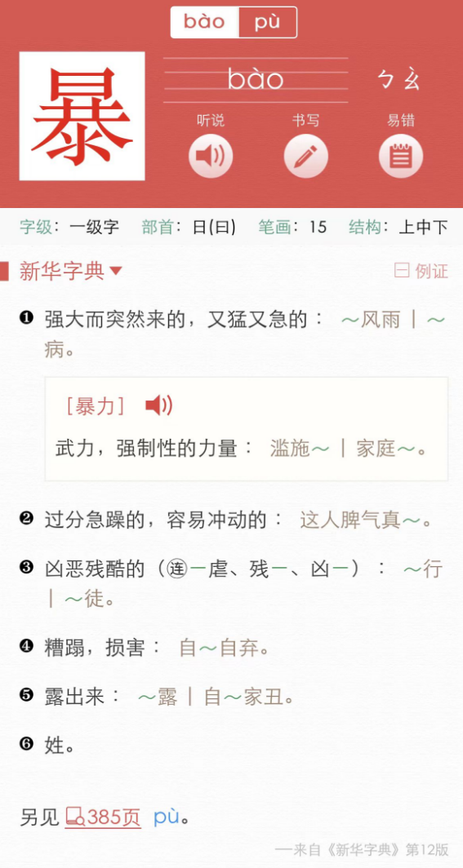Screen dimensions: 463x868
Task: Tap the [暴力] word entry heading
Action: point(96,406)
